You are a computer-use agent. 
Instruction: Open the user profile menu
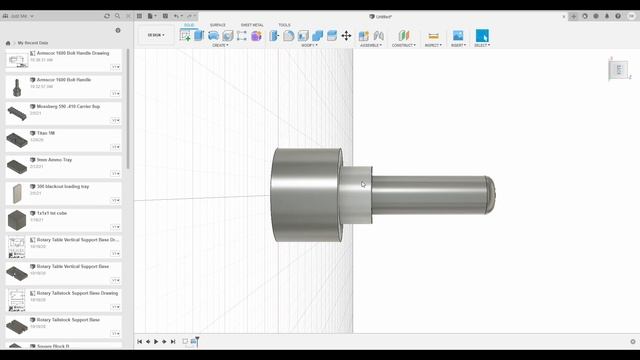click(x=632, y=16)
